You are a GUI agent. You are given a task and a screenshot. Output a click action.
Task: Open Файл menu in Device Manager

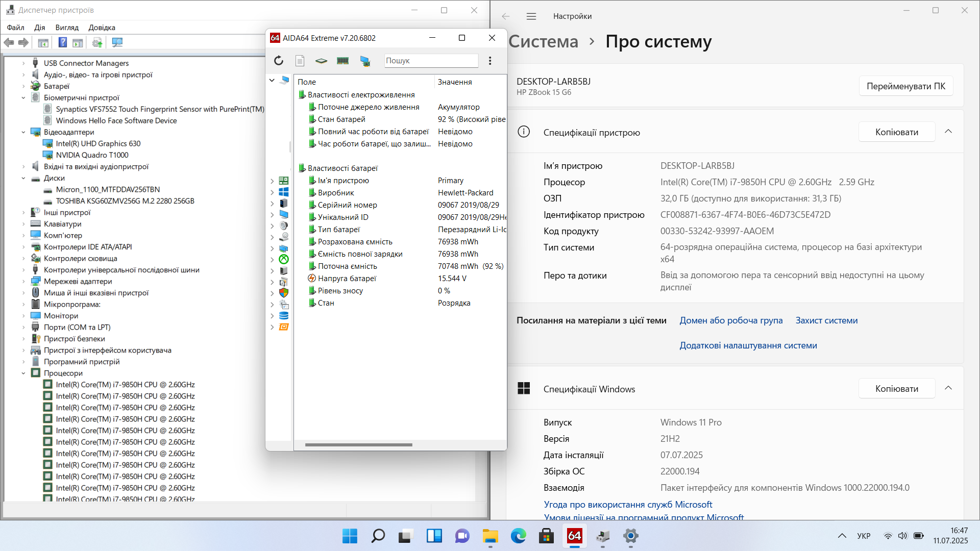pyautogui.click(x=15, y=28)
